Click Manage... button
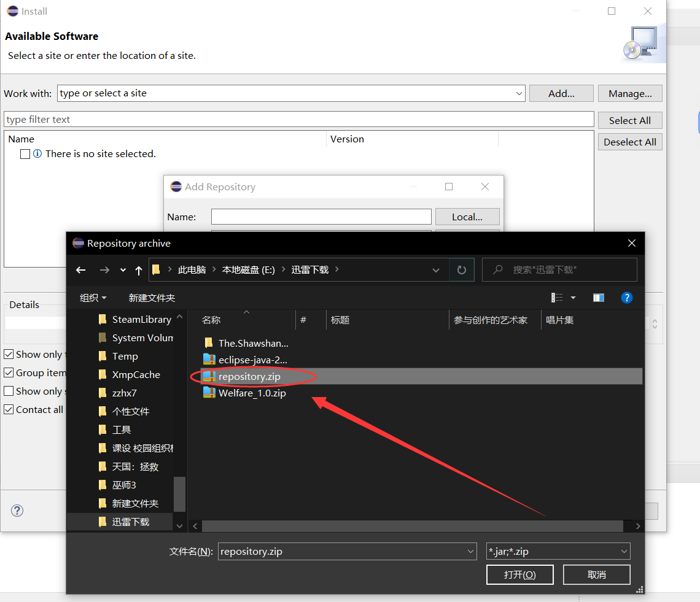 point(630,93)
